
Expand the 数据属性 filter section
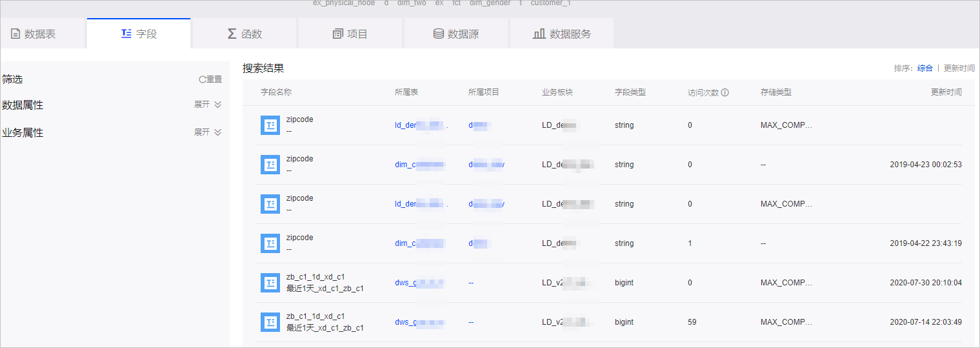click(x=208, y=105)
